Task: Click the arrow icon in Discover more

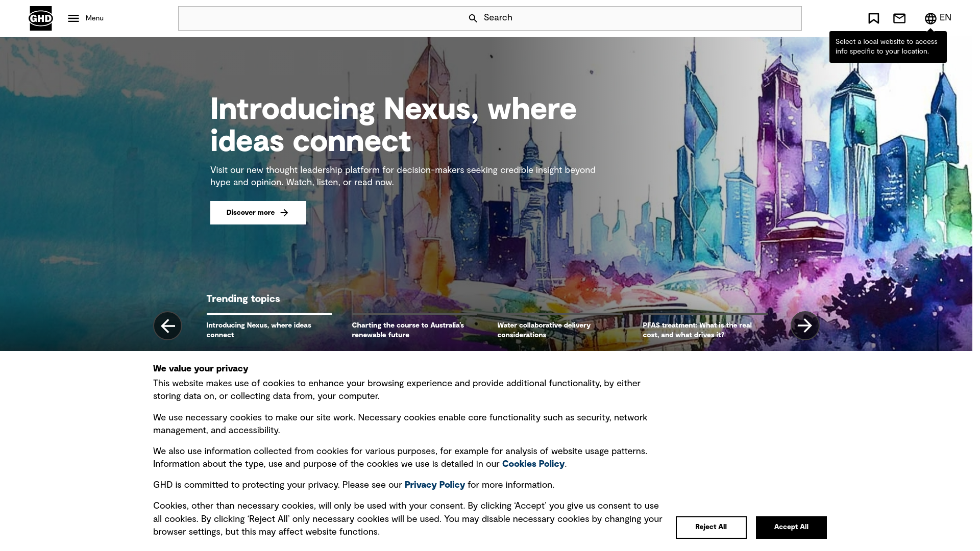Action: 284,213
